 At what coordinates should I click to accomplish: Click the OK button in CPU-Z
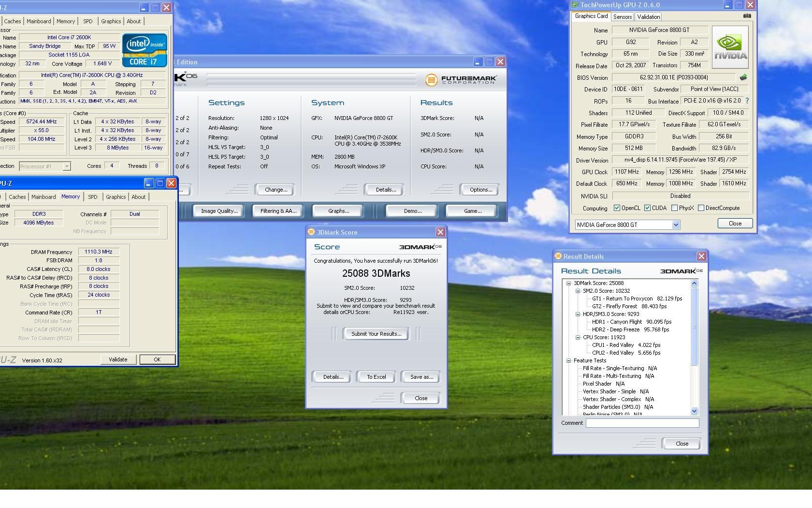pyautogui.click(x=157, y=359)
